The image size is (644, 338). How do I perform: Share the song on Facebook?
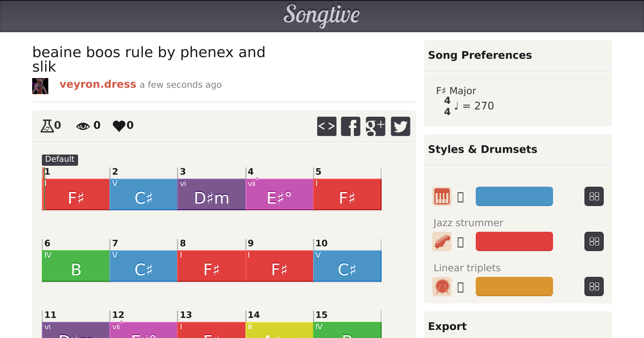coord(351,126)
